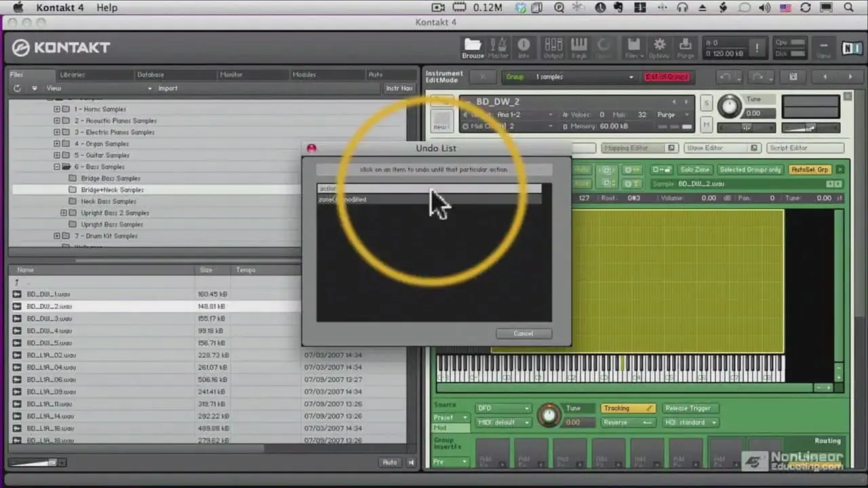Click the Master editor icon
868x488 pixels.
click(x=498, y=47)
